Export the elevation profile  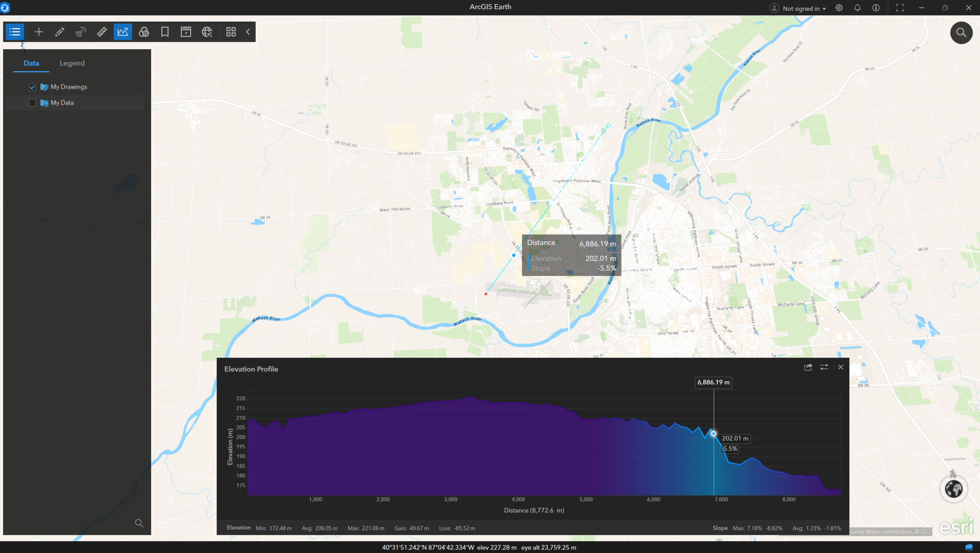coord(808,367)
